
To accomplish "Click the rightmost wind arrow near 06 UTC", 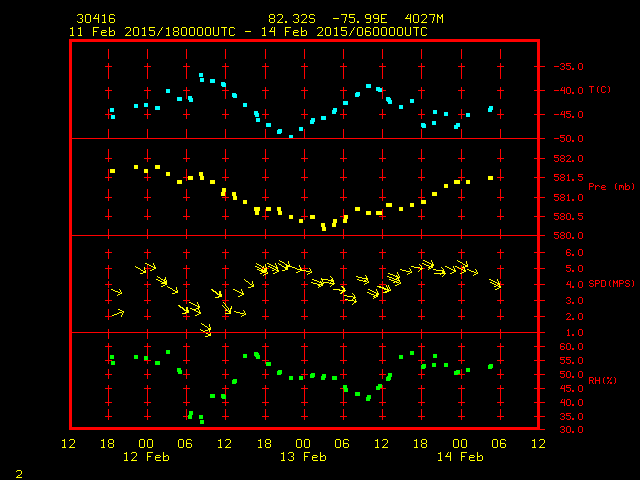I will (495, 284).
